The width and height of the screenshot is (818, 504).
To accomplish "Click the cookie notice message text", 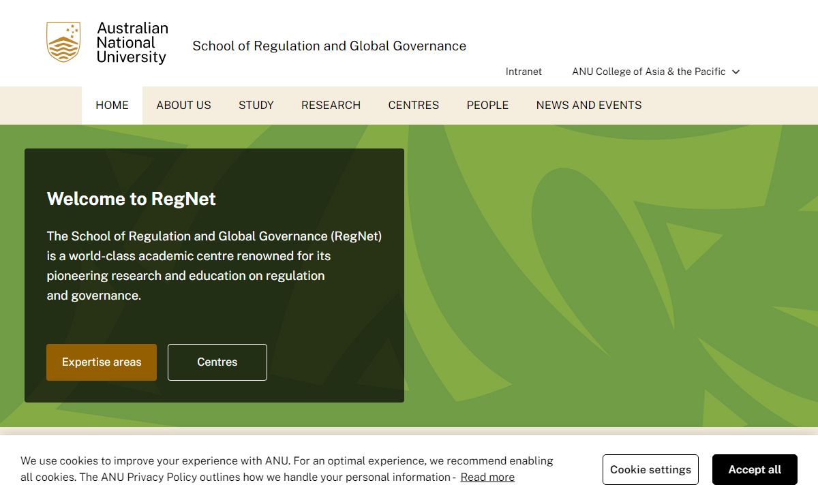I will click(287, 469).
